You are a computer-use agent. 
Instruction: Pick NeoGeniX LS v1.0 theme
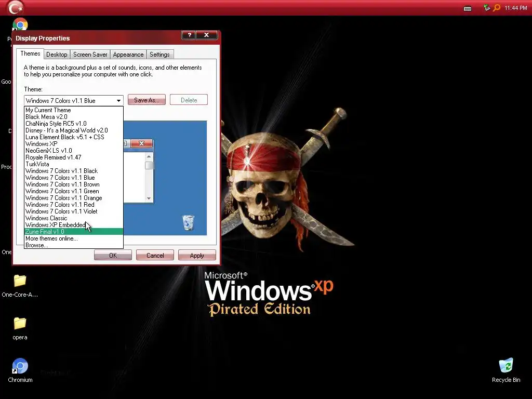coord(74,151)
